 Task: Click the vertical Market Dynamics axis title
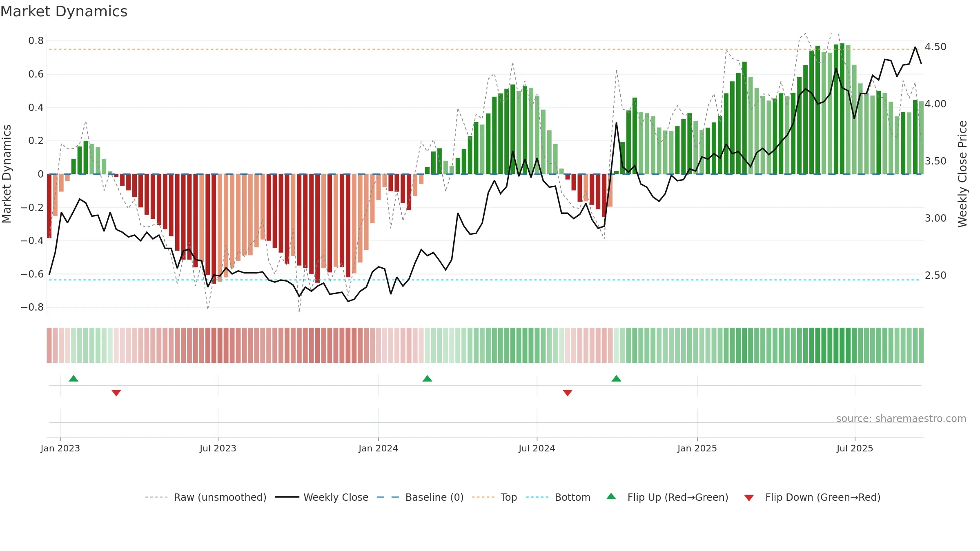(x=7, y=174)
